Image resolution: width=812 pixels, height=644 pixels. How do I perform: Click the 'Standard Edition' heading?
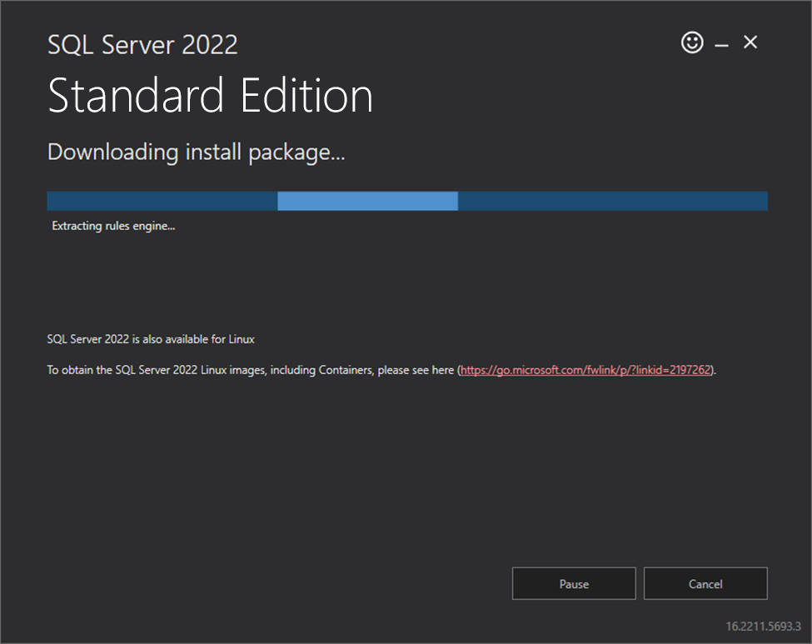(210, 96)
